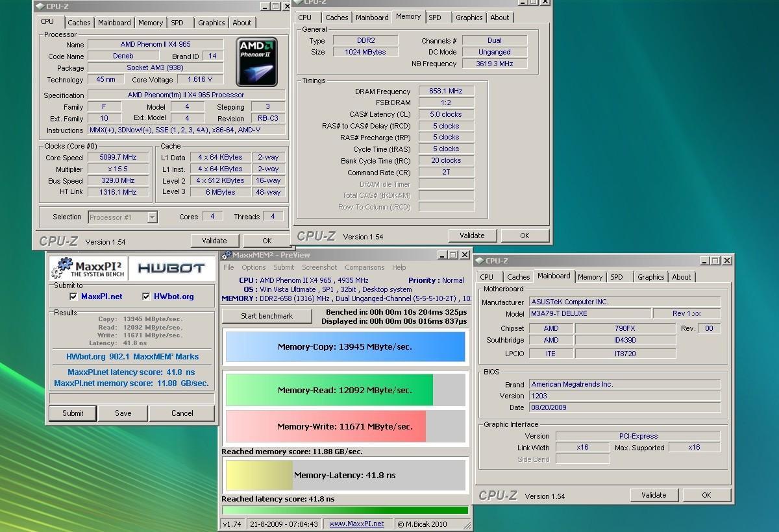Viewport: 779px width, 532px height.
Task: Click the Start benchmark button
Action: 267,316
